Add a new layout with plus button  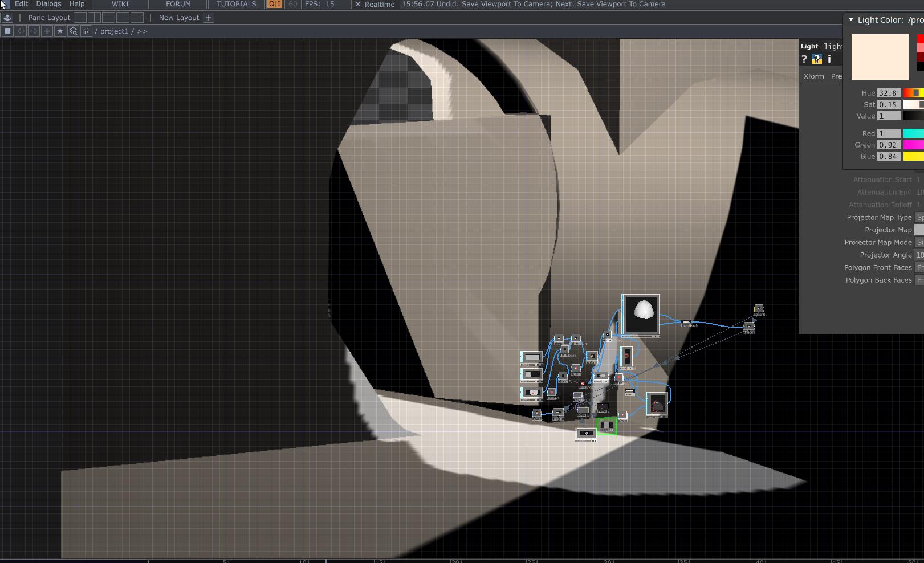[209, 18]
